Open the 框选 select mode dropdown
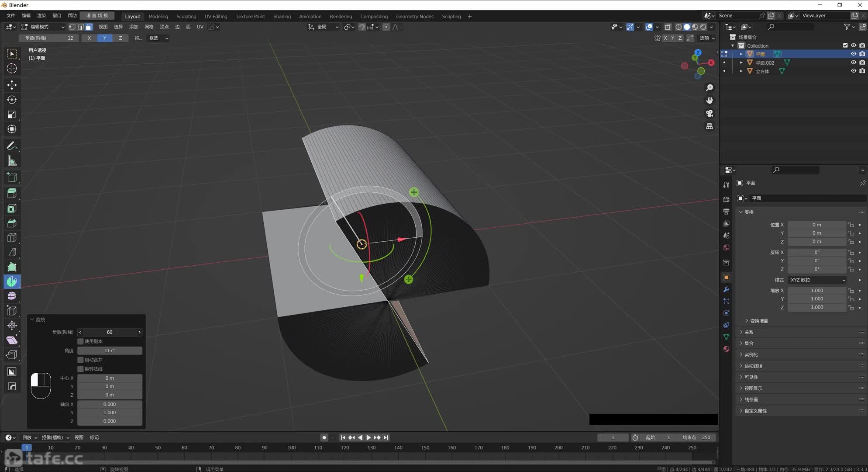868x472 pixels. point(158,38)
